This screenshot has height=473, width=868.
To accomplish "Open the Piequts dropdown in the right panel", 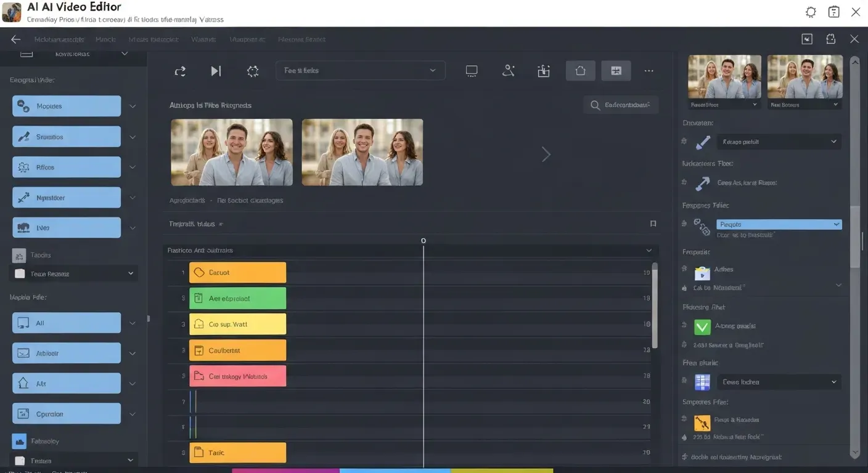I will 779,224.
